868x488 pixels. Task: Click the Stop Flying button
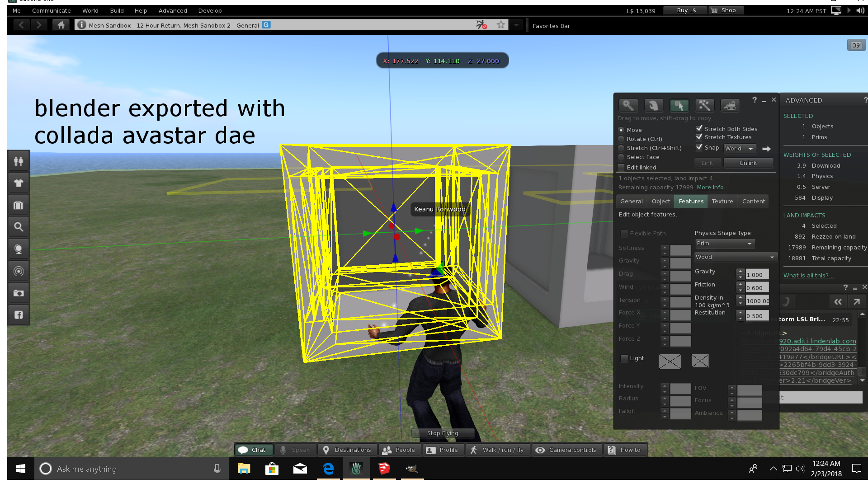click(442, 433)
